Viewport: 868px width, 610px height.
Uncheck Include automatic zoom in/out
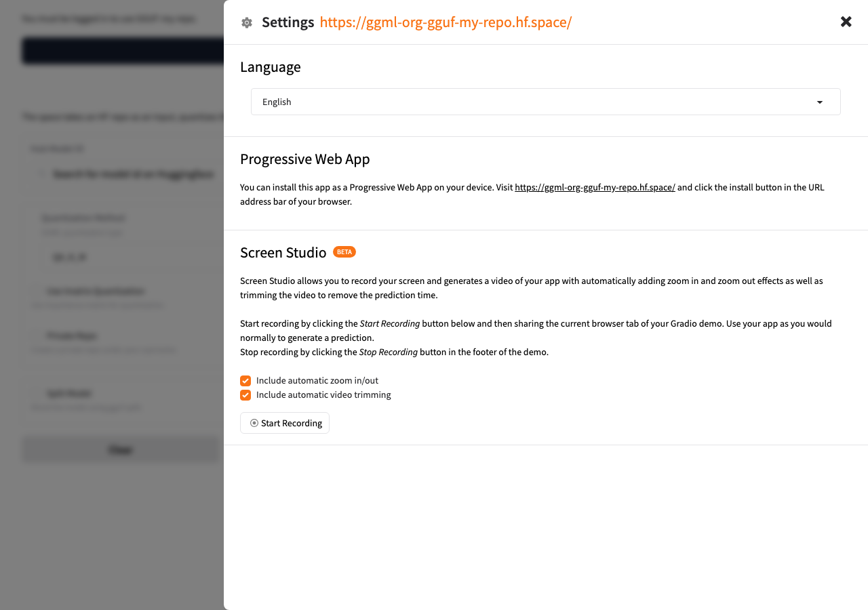pyautogui.click(x=245, y=381)
